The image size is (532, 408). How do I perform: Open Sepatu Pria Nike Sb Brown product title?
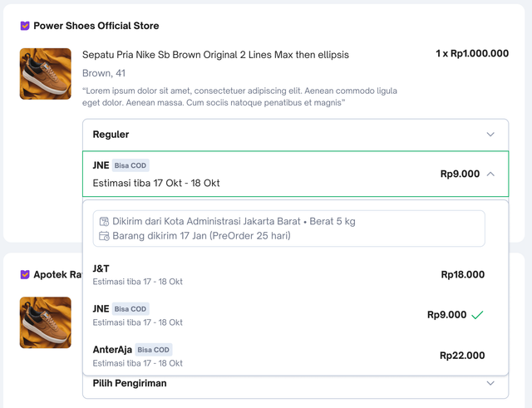coord(215,55)
